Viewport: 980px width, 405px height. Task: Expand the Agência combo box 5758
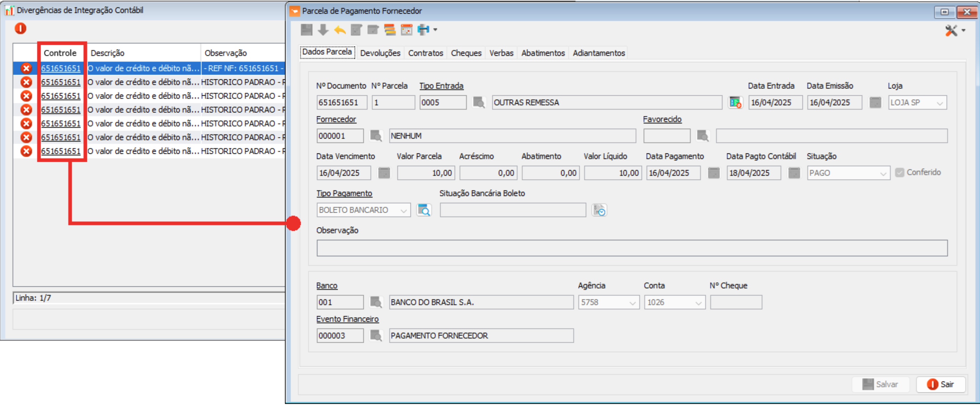[632, 303]
